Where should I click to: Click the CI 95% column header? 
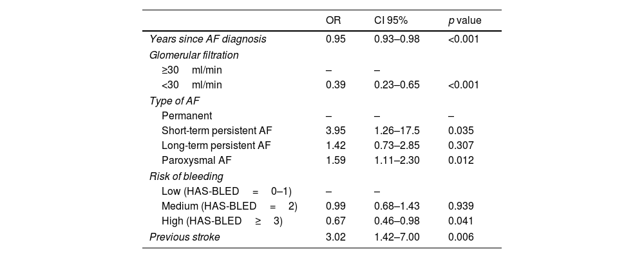(x=390, y=21)
